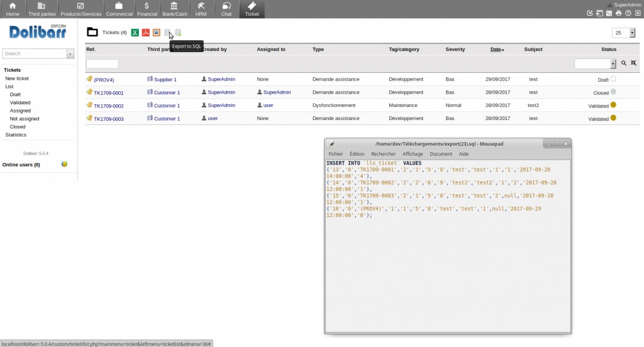The height and width of the screenshot is (347, 644).
Task: Click the logout icon in top bar
Action: click(638, 13)
